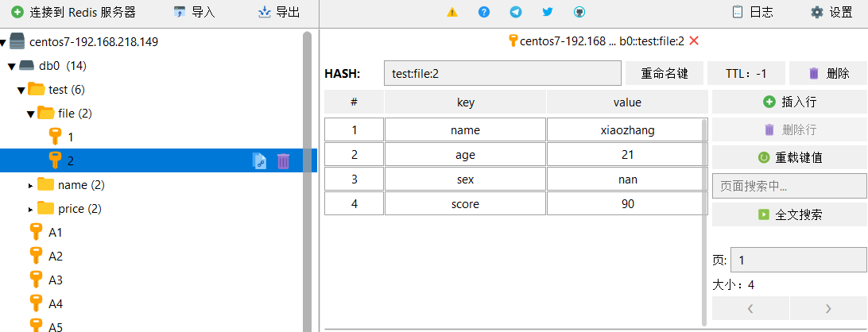
Task: Open the Twitter bird icon link
Action: [548, 12]
